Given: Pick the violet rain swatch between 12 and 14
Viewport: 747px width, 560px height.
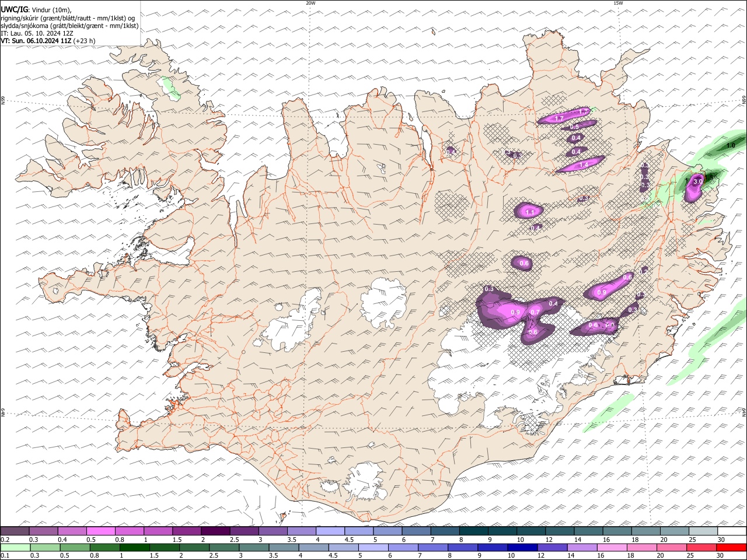Looking at the screenshot, I should (x=551, y=547).
